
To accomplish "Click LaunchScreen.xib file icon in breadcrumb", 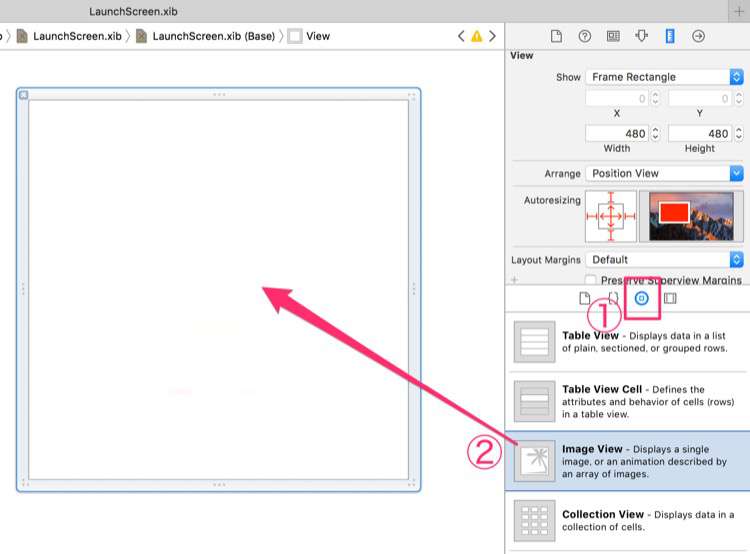I will pyautogui.click(x=22, y=36).
